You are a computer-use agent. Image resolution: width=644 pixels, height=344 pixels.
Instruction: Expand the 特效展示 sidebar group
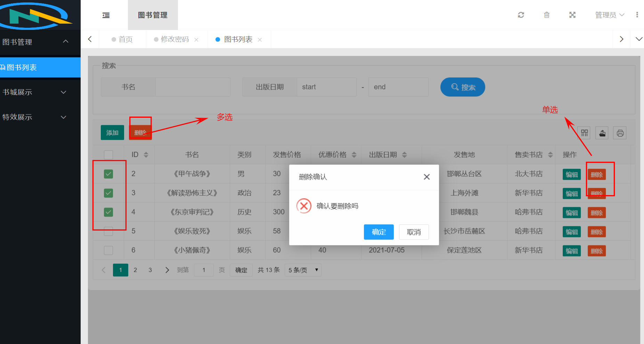40,117
